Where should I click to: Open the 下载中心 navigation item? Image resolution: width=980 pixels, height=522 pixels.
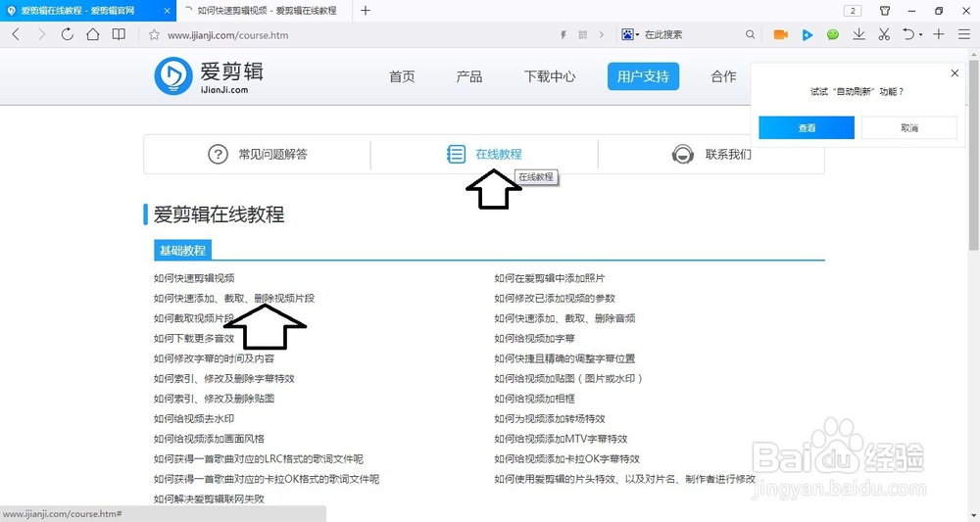pos(550,76)
